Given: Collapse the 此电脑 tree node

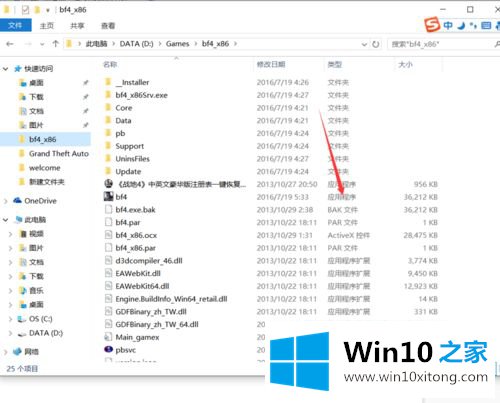Looking at the screenshot, I should (x=5, y=220).
